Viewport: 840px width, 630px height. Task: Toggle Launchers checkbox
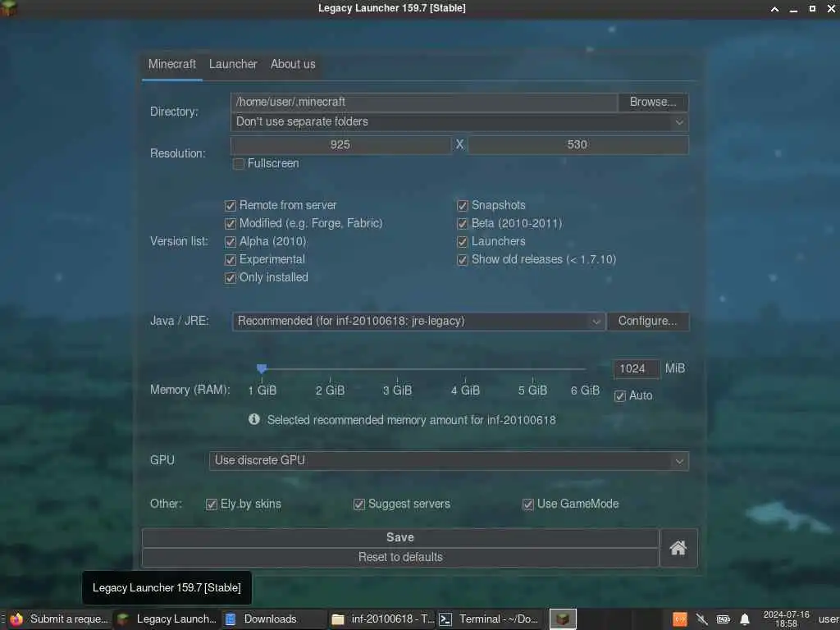click(x=463, y=242)
